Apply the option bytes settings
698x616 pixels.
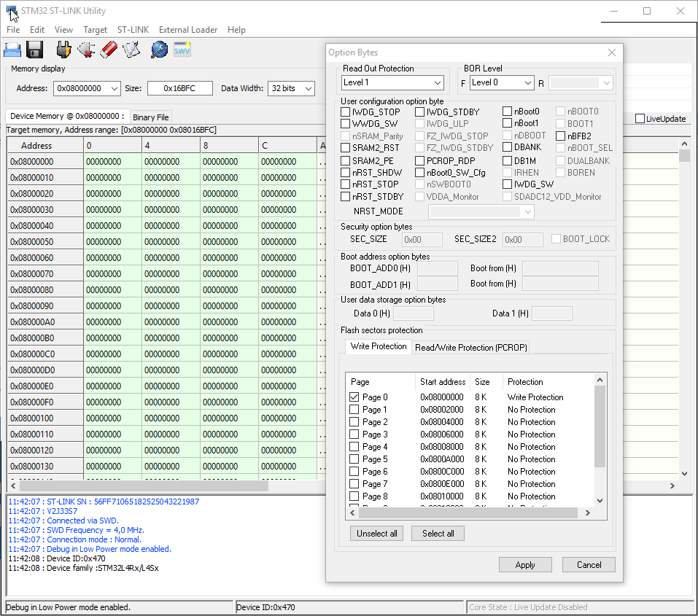(525, 565)
